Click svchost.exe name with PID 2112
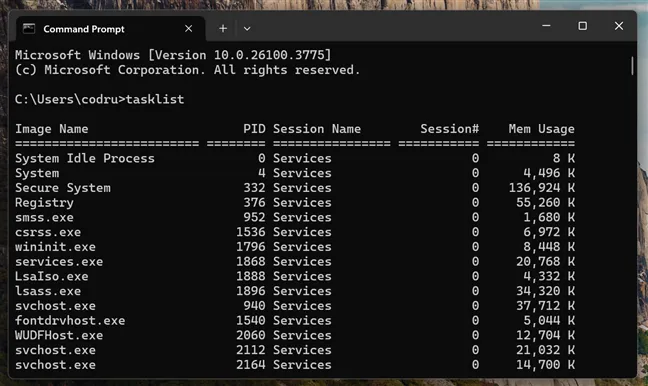The image size is (648, 386). (x=55, y=350)
